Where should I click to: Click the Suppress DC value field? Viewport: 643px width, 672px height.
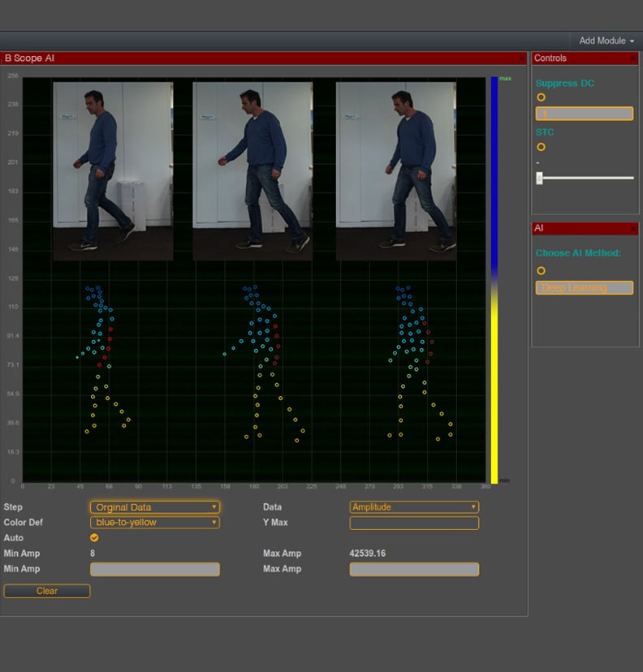coord(584,114)
